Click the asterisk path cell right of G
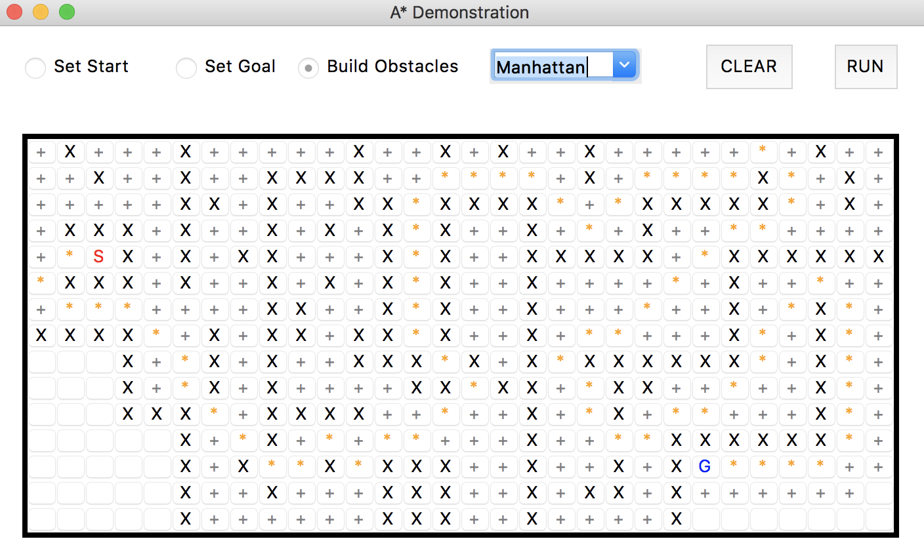 tap(734, 467)
